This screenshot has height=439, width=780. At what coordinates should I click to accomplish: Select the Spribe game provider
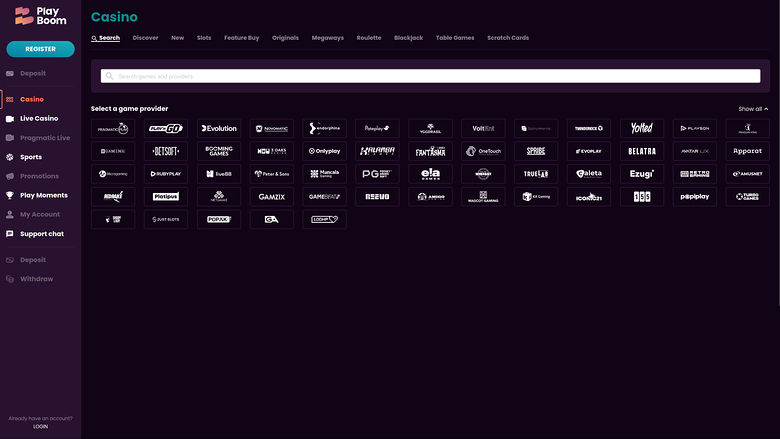click(x=536, y=151)
